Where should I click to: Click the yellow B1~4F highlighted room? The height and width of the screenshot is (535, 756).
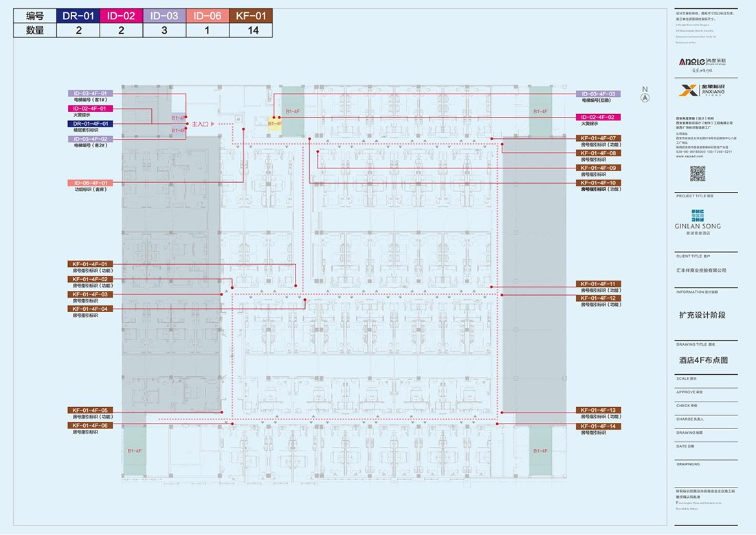tap(274, 124)
